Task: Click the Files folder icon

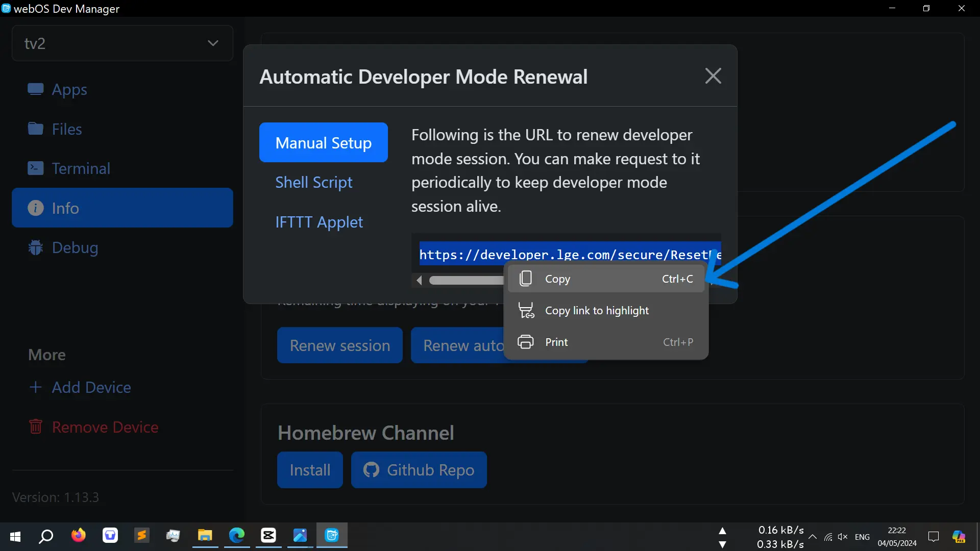Action: [35, 129]
